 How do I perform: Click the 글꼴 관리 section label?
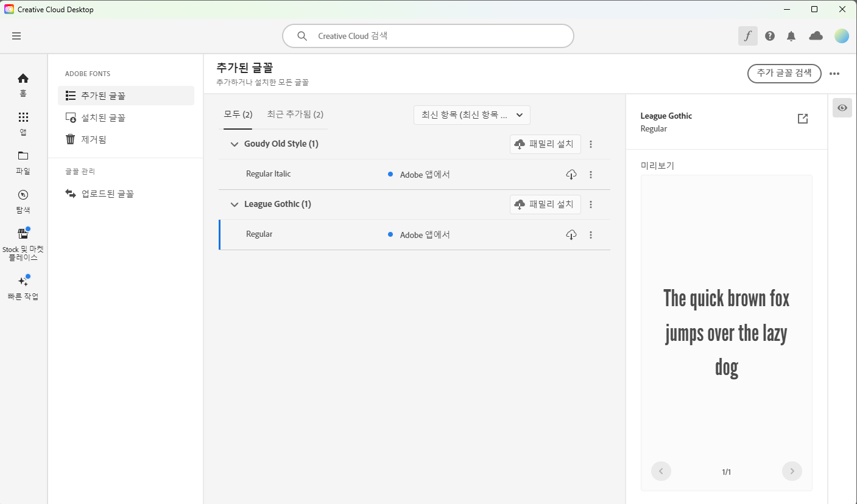pos(80,172)
